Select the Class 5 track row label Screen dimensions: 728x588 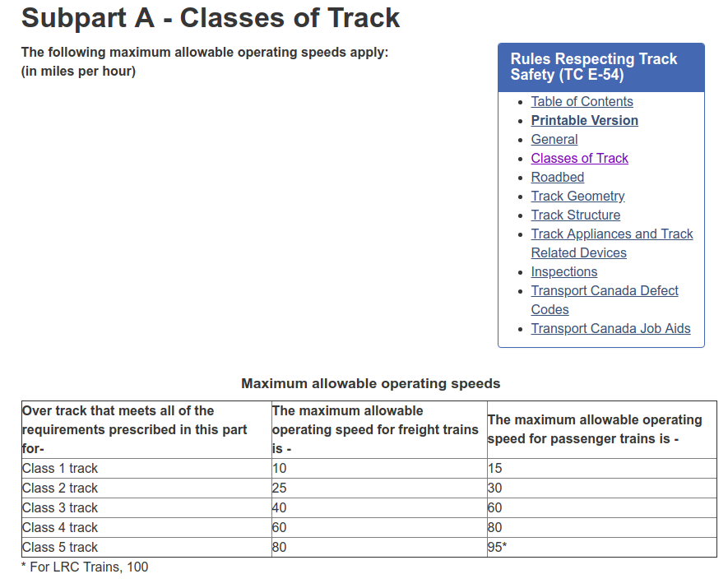(60, 548)
